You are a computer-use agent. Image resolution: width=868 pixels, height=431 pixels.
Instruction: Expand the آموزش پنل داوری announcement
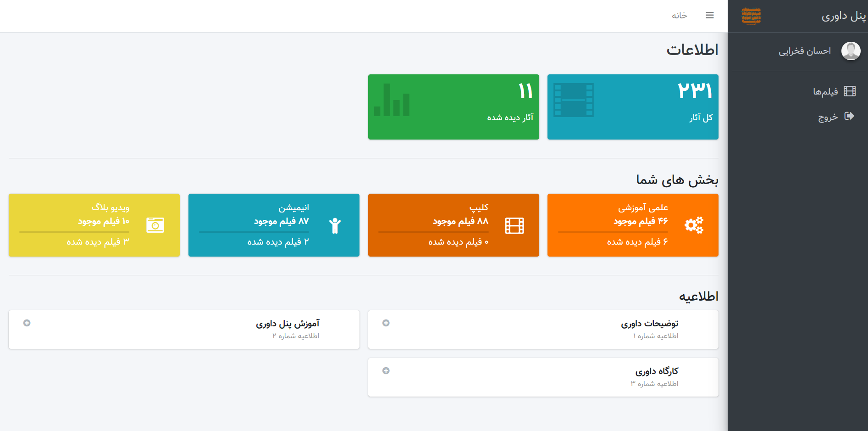coord(27,323)
